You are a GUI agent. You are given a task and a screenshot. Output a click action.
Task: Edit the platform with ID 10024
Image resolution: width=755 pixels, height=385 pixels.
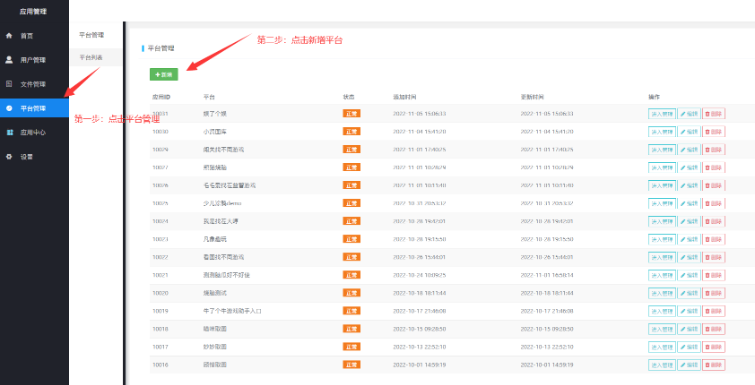pyautogui.click(x=689, y=221)
